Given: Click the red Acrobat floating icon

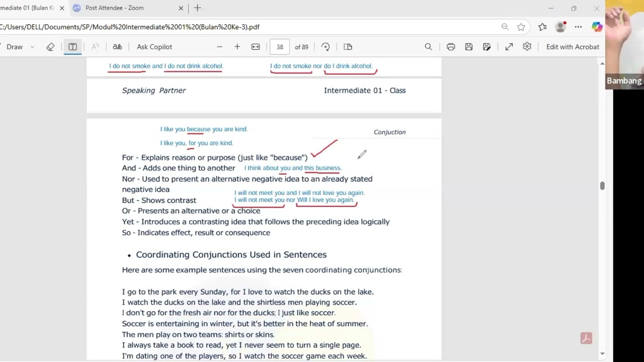Looking at the screenshot, I should [586, 338].
